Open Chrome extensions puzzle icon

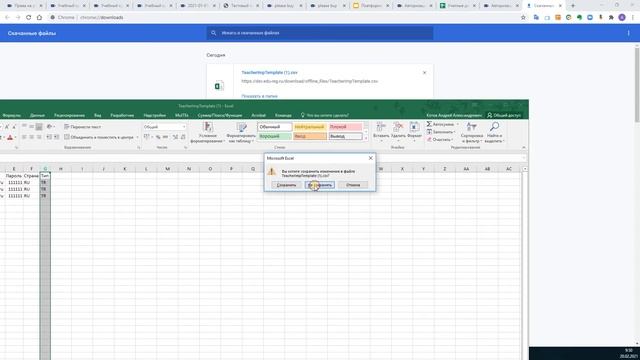point(611,18)
